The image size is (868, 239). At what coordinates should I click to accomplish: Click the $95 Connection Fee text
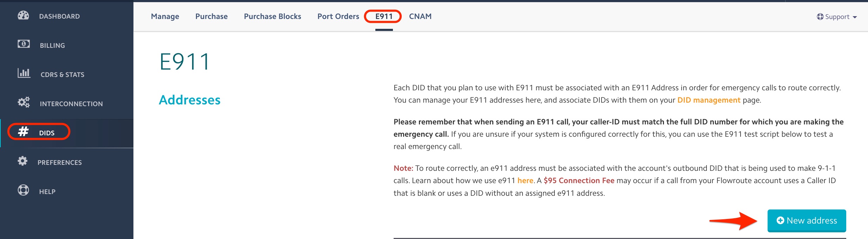[x=579, y=181]
